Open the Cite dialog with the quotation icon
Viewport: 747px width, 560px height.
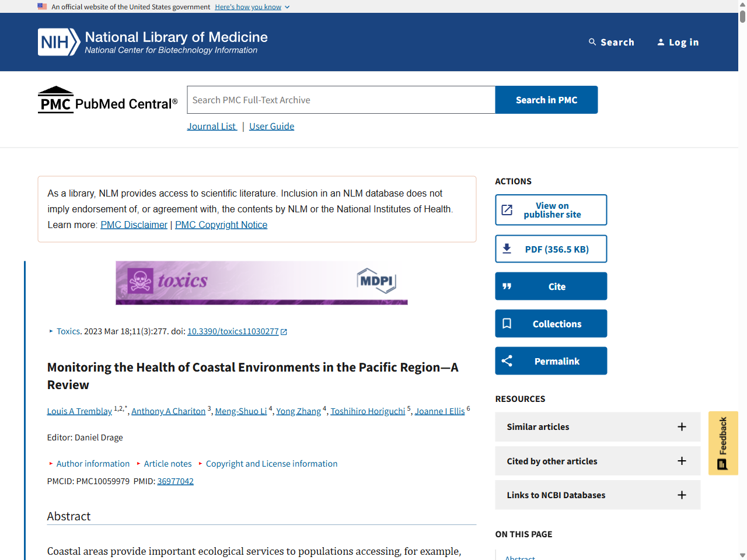pyautogui.click(x=507, y=286)
